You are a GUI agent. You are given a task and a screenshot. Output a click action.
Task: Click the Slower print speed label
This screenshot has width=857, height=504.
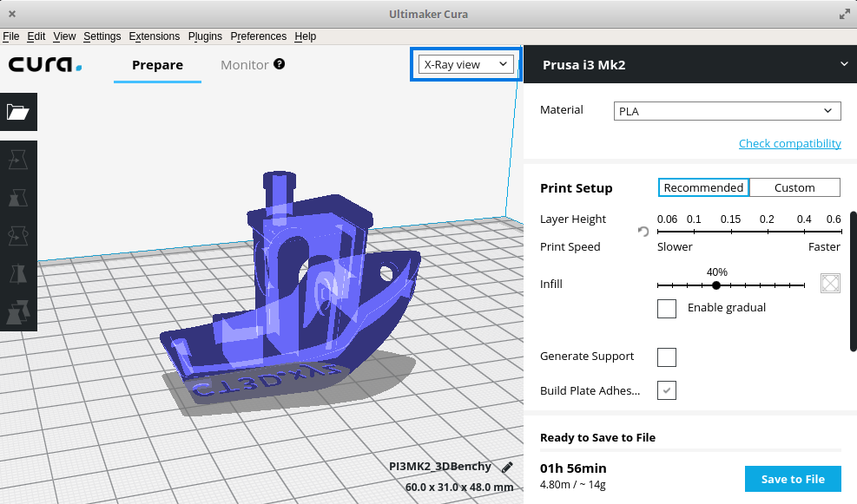point(675,247)
